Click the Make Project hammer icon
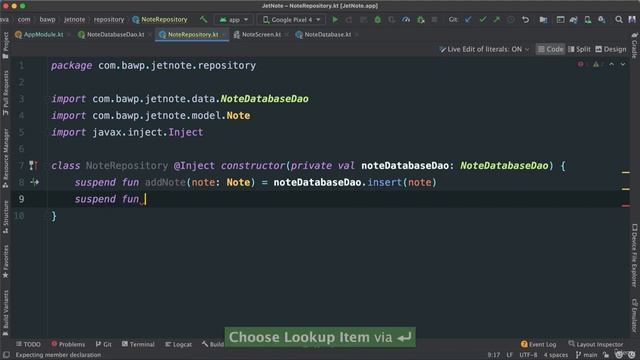The width and height of the screenshot is (640, 360). 203,20
